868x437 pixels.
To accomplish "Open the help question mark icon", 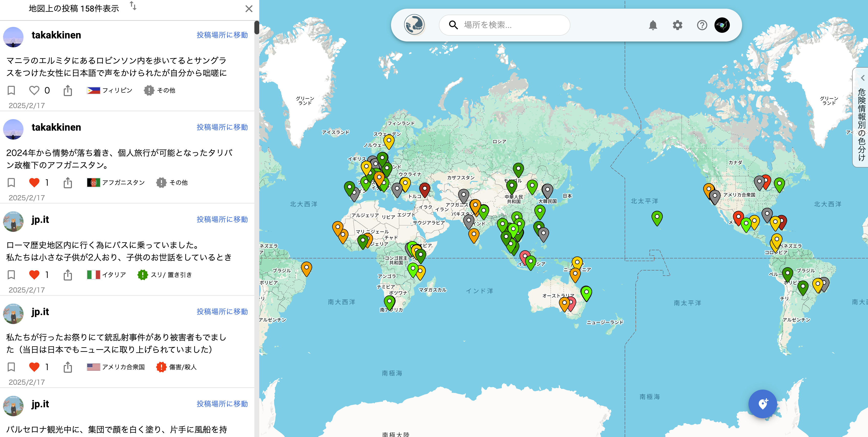I will 702,25.
